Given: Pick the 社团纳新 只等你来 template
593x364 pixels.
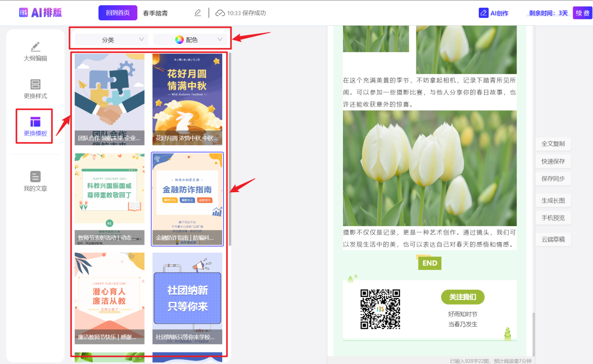Looking at the screenshot, I should [x=187, y=298].
